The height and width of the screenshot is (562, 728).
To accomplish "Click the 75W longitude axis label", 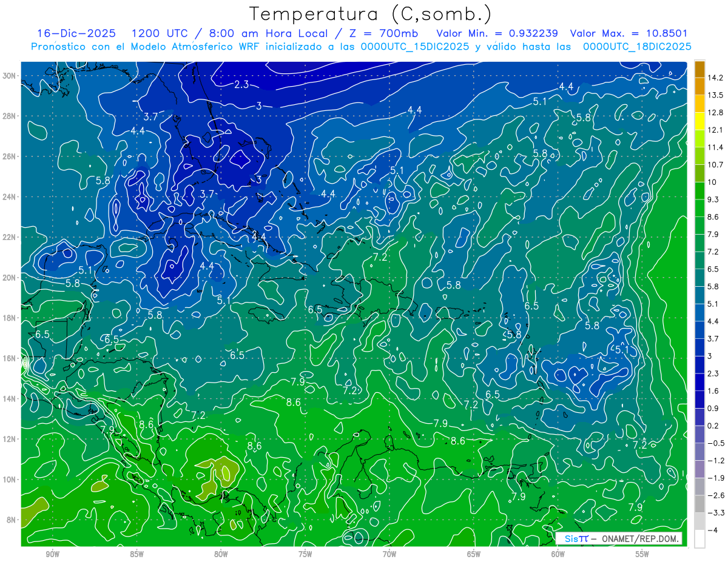I will 305,554.
